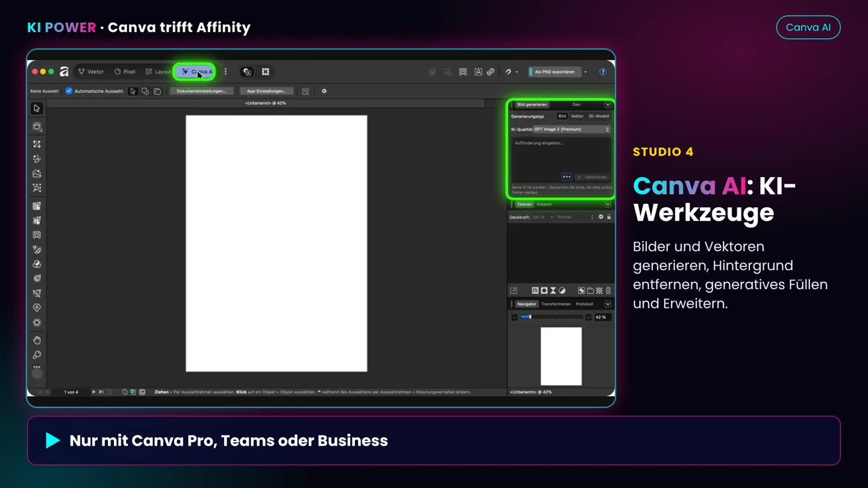This screenshot has height=488, width=868.
Task: Select the Move tool in left toolbar
Action: [37, 108]
